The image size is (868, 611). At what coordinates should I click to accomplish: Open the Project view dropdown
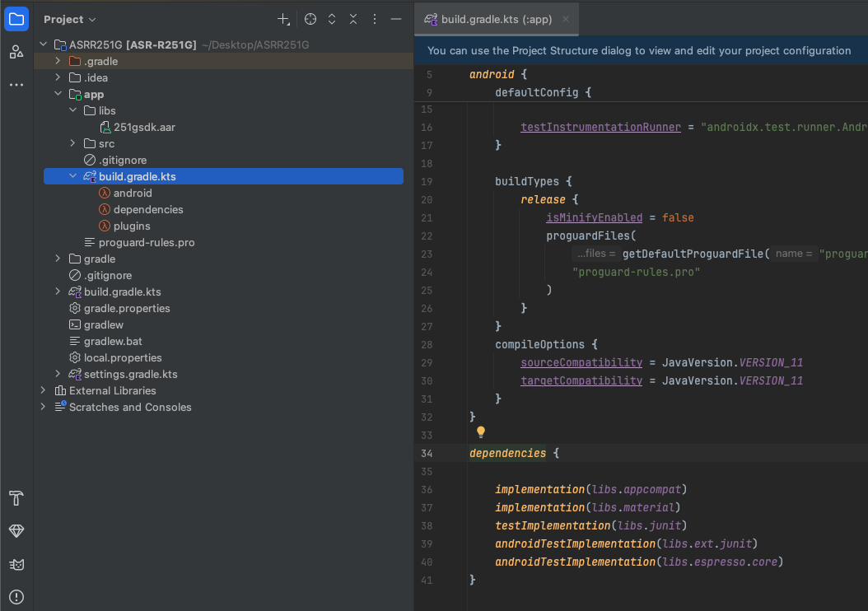tap(70, 19)
